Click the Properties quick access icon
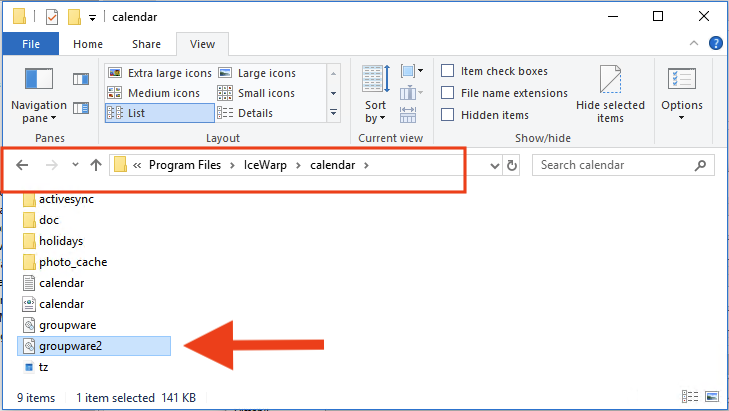The height and width of the screenshot is (411, 729). (52, 17)
